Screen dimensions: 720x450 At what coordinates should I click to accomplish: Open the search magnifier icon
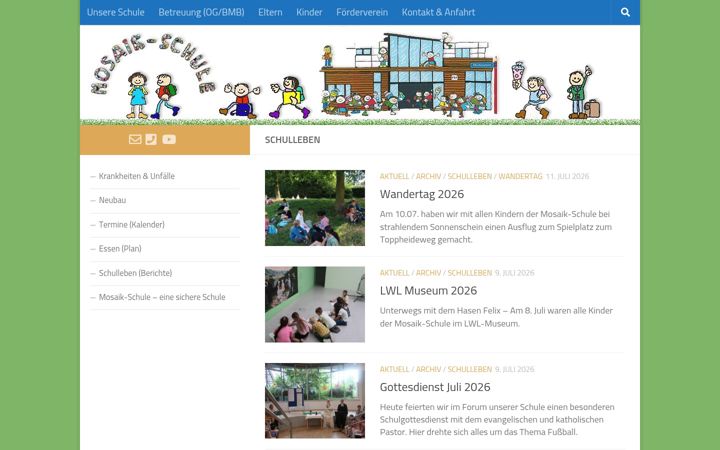click(x=625, y=12)
